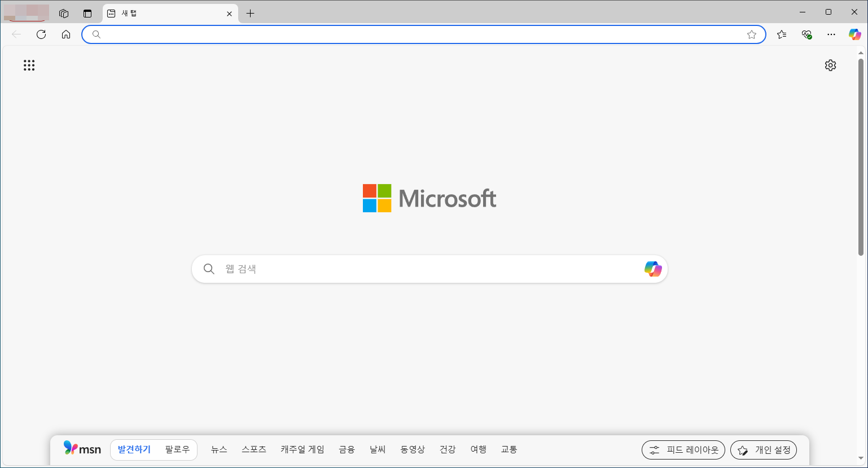Go back with the back arrow
The image size is (868, 468).
coord(16,34)
